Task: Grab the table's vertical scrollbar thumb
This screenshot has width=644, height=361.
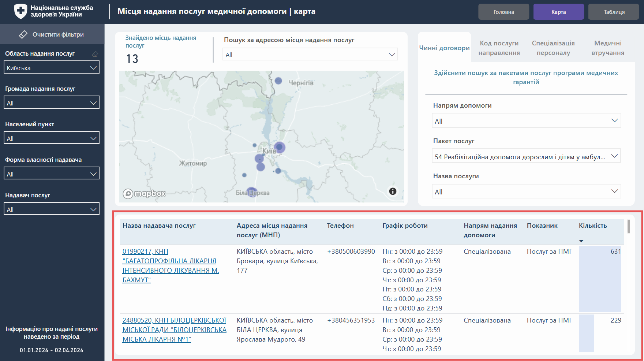Action: coord(629,226)
